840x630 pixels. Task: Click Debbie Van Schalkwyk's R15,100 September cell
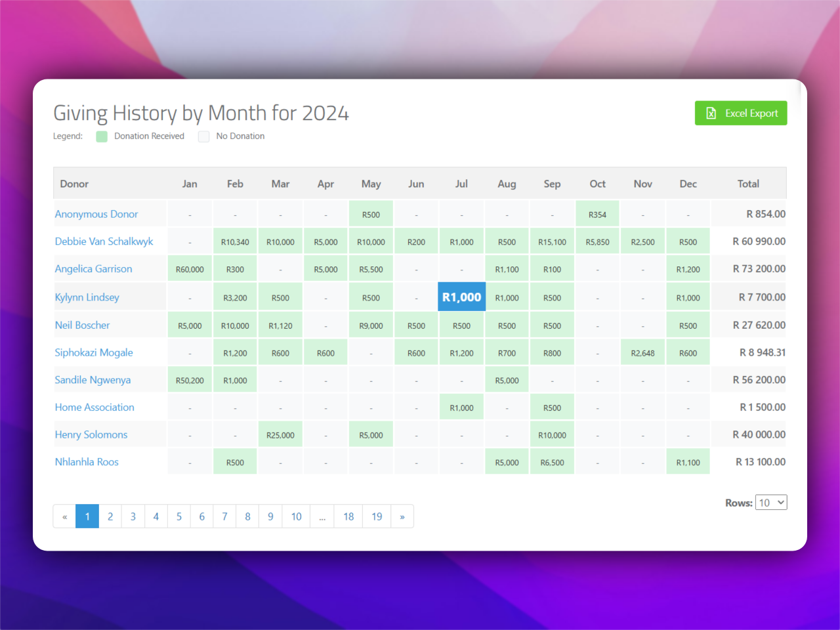pos(552,242)
